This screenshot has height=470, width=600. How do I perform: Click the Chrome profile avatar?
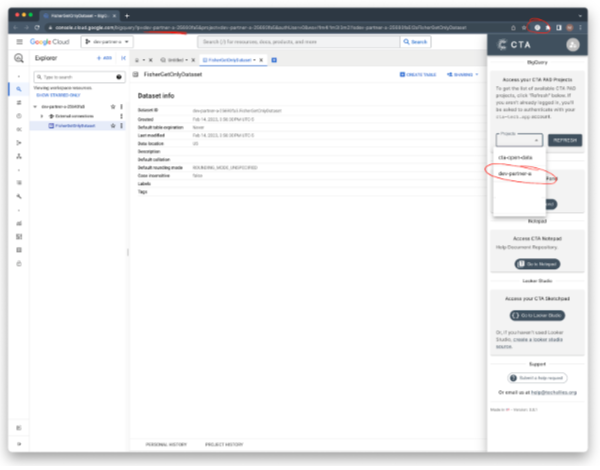click(570, 28)
